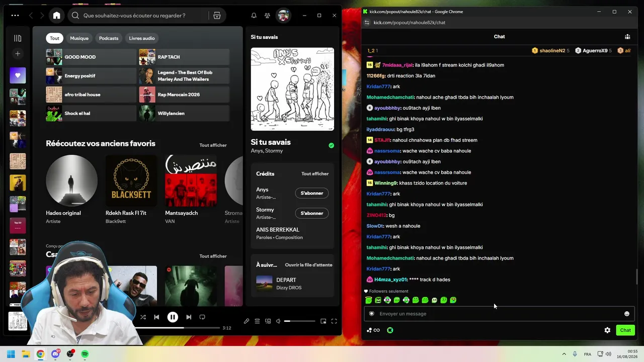Open the Black9ett album thumbnail
Screen dimensions: 644x362
131,180
